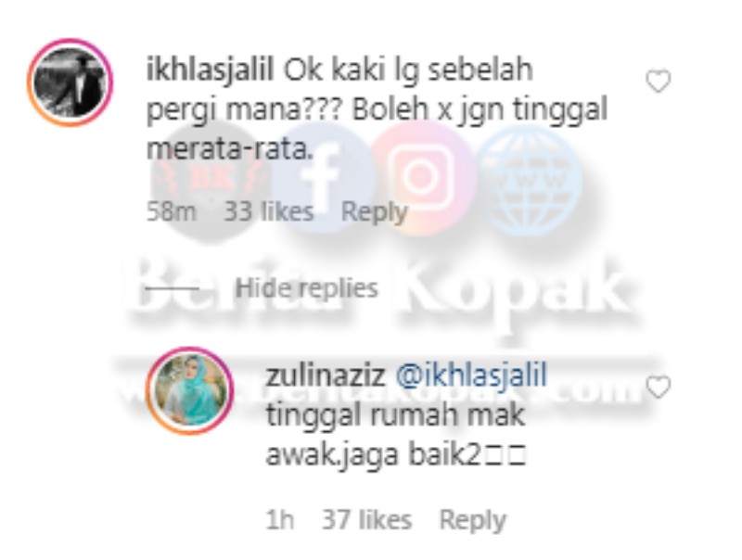Click the comment text 'Ok kaki lg sebelah'
Screen dimensions: 742x560
pyautogui.click(x=408, y=71)
